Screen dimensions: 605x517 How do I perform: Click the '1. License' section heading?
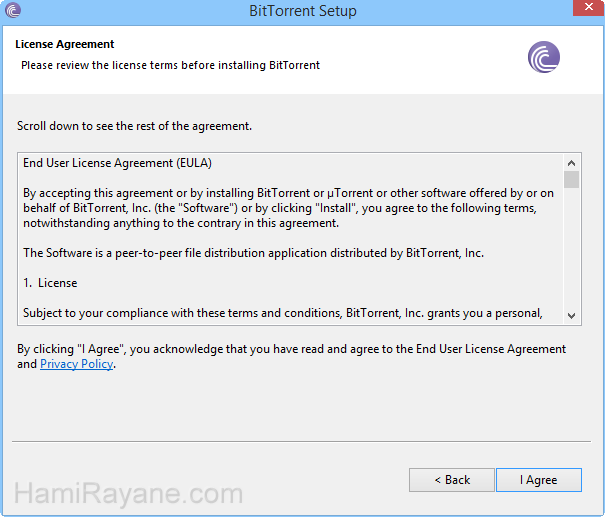pyautogui.click(x=50, y=283)
